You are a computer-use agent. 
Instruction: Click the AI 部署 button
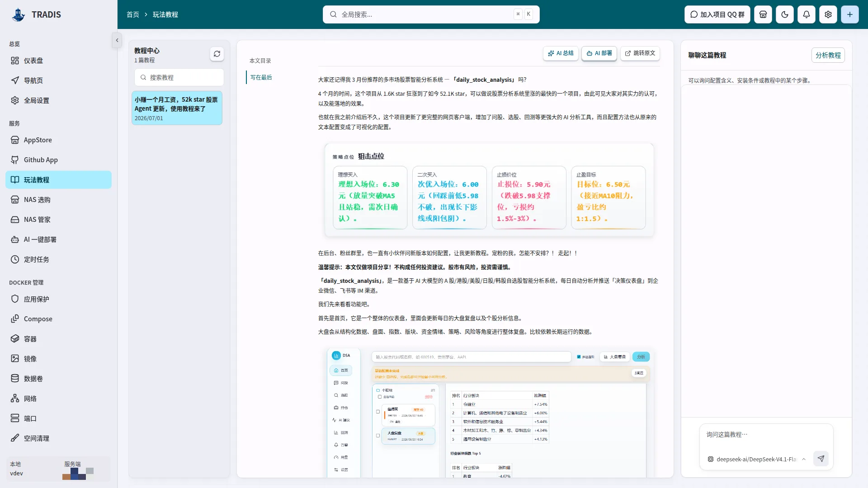coord(599,53)
